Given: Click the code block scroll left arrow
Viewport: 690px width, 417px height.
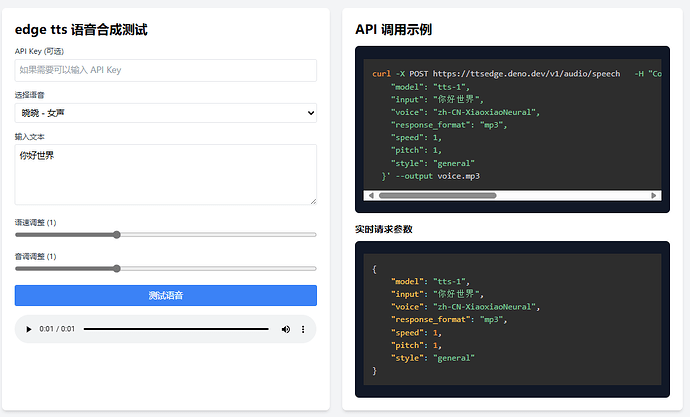Looking at the screenshot, I should click(371, 195).
